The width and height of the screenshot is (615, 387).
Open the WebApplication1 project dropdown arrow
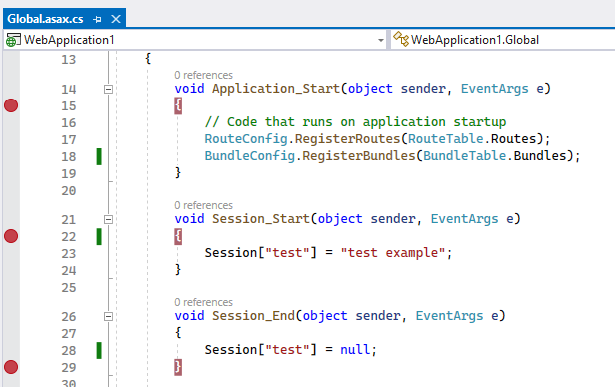[380, 40]
